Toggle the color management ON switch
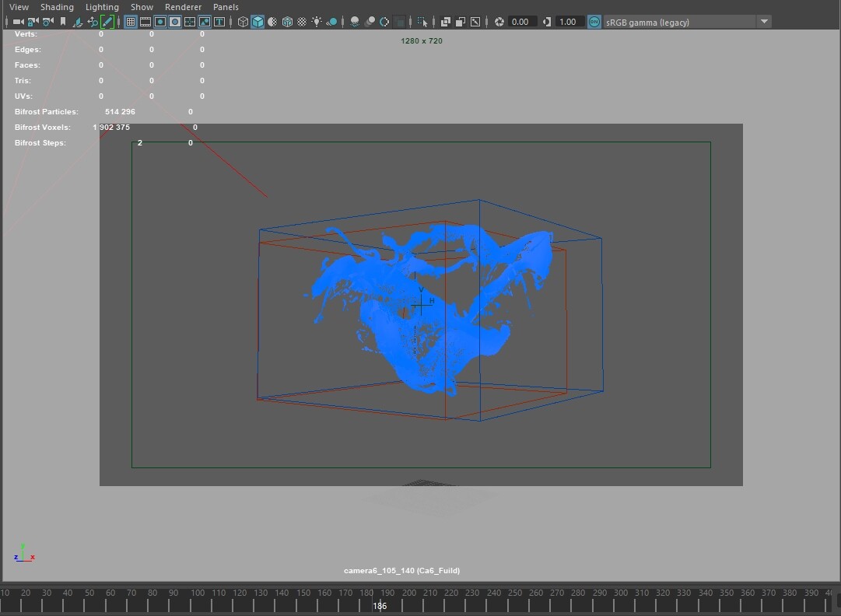The image size is (841, 616). (x=594, y=22)
